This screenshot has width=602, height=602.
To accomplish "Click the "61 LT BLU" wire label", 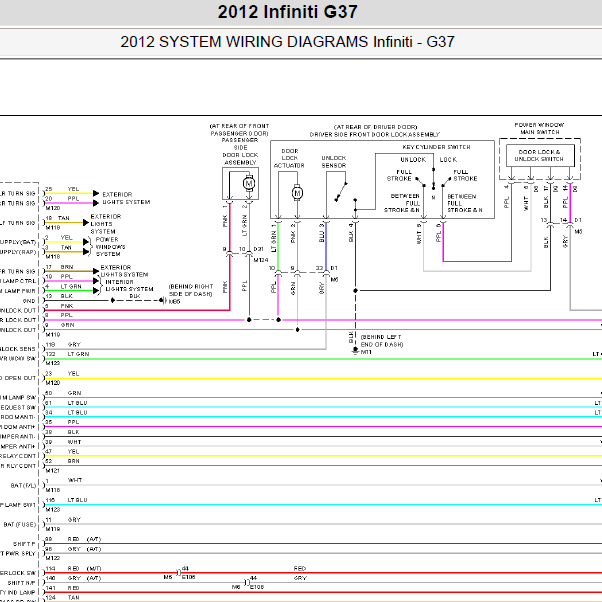I will (x=66, y=403).
